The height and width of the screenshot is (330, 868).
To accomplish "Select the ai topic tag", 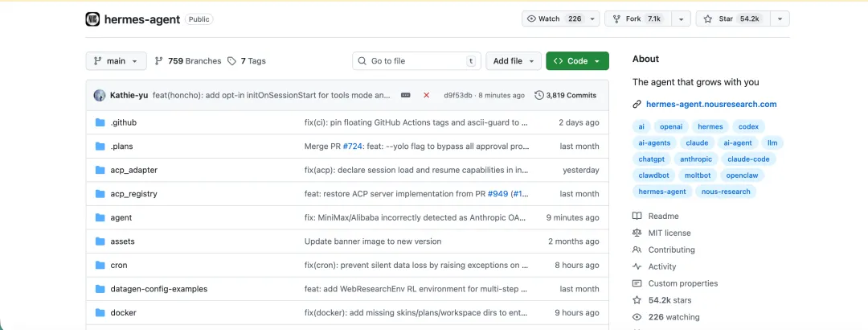I will pos(641,126).
